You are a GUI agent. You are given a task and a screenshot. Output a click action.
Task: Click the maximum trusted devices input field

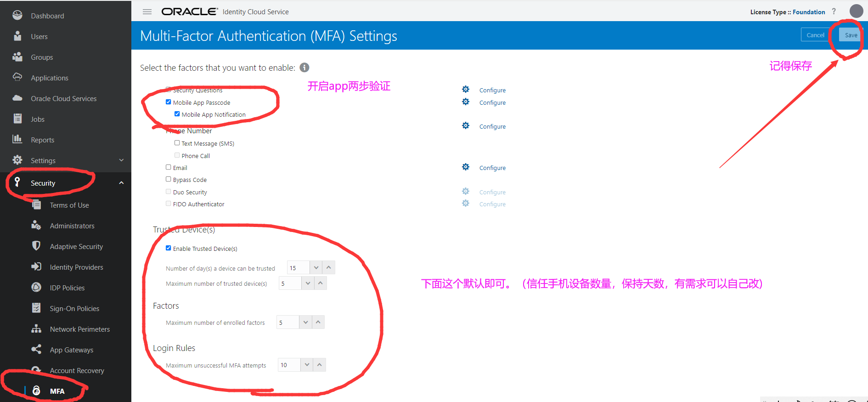(290, 283)
